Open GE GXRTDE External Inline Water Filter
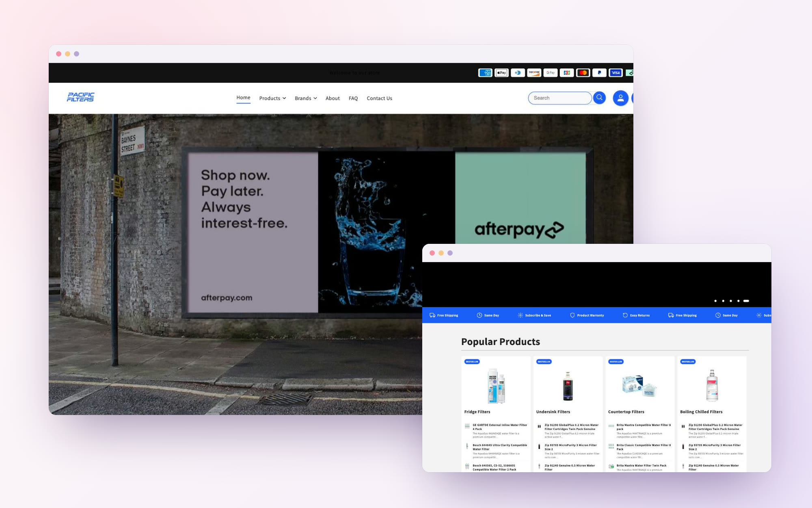 500,427
